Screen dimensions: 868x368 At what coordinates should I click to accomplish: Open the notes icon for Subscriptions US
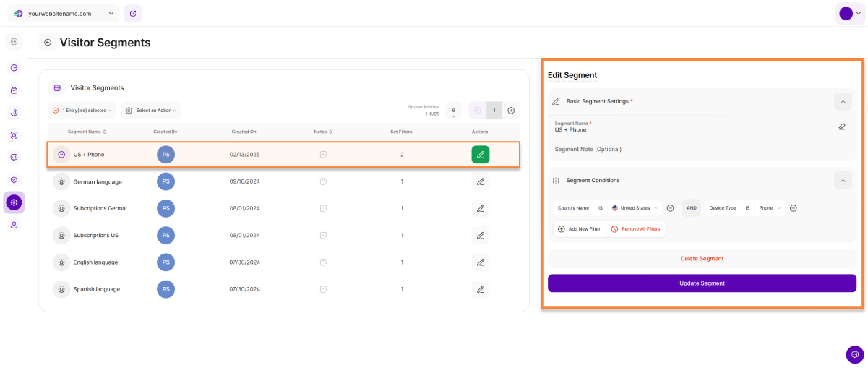click(x=323, y=236)
